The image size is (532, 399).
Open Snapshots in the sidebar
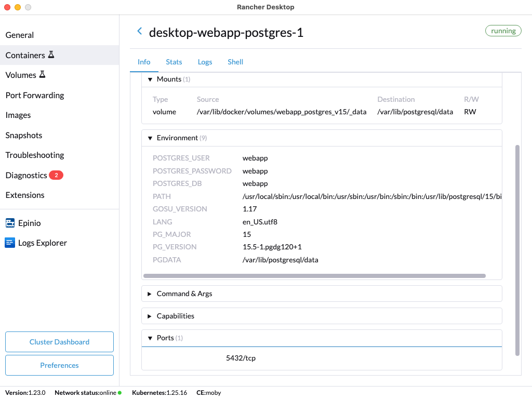(59, 135)
